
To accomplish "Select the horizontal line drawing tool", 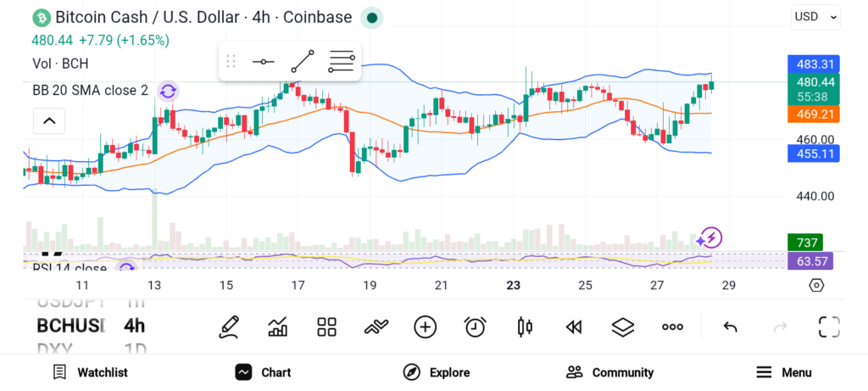I will click(264, 61).
